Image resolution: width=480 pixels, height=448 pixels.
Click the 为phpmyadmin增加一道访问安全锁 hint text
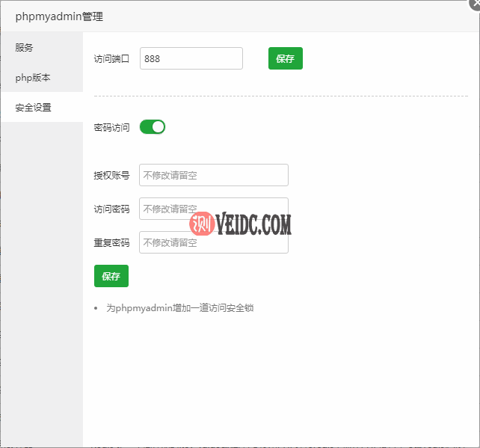click(x=179, y=307)
